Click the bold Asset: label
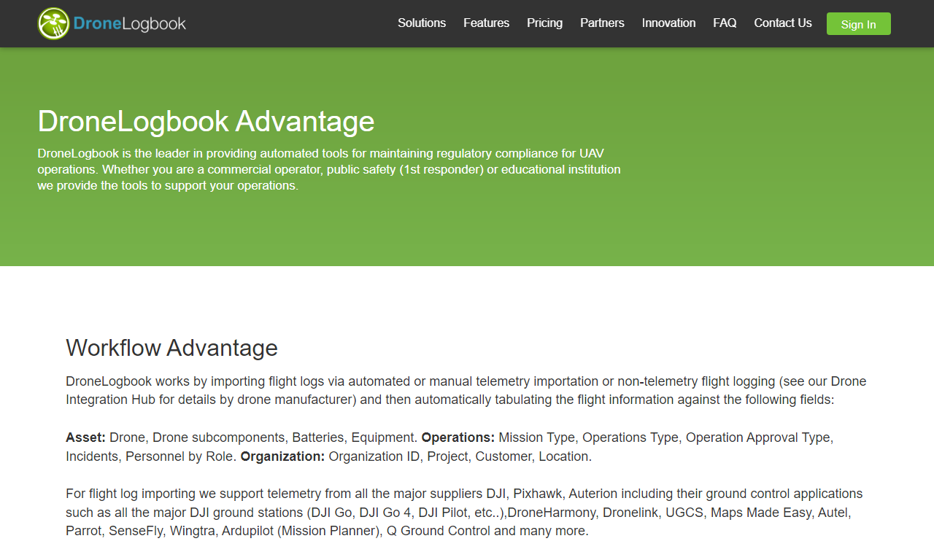934x560 pixels. 85,437
